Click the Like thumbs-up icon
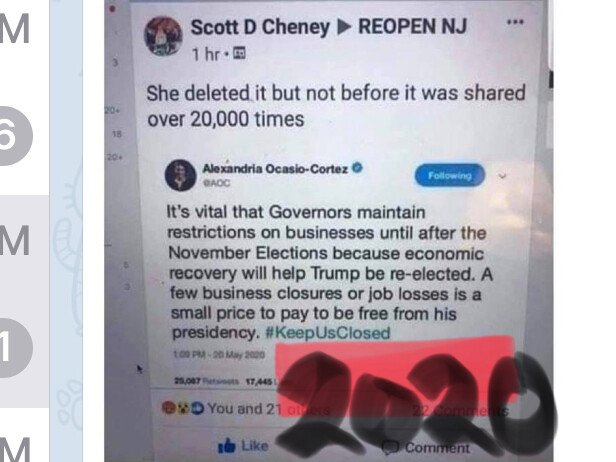Screen dimensions: 616x462 [226, 446]
